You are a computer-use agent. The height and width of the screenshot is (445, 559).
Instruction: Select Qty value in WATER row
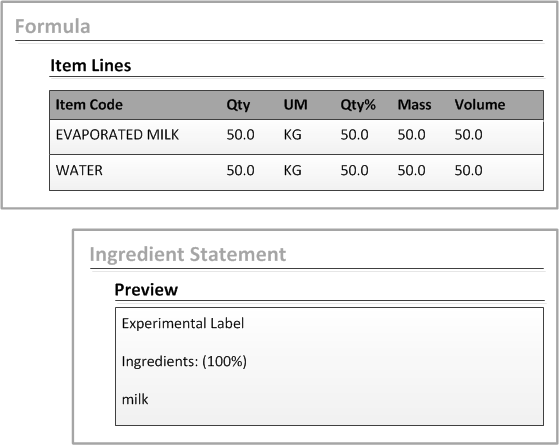pos(240,170)
